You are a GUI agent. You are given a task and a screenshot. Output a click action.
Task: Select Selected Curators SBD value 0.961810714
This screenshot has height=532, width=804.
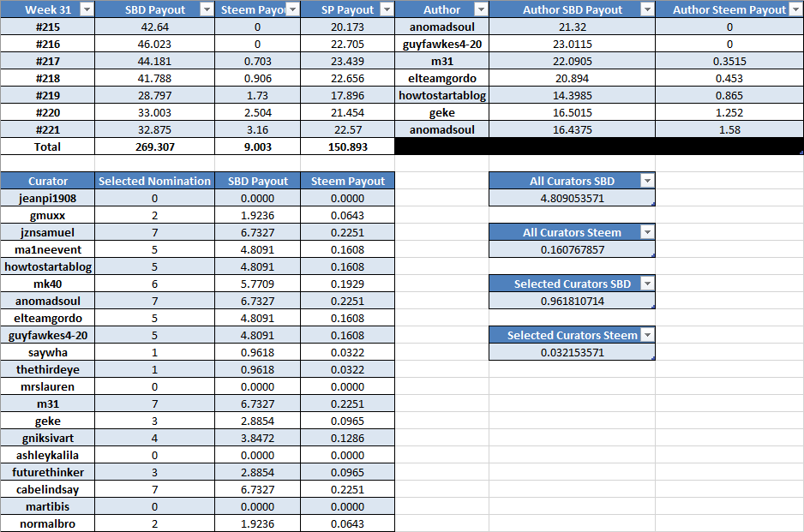coord(573,302)
